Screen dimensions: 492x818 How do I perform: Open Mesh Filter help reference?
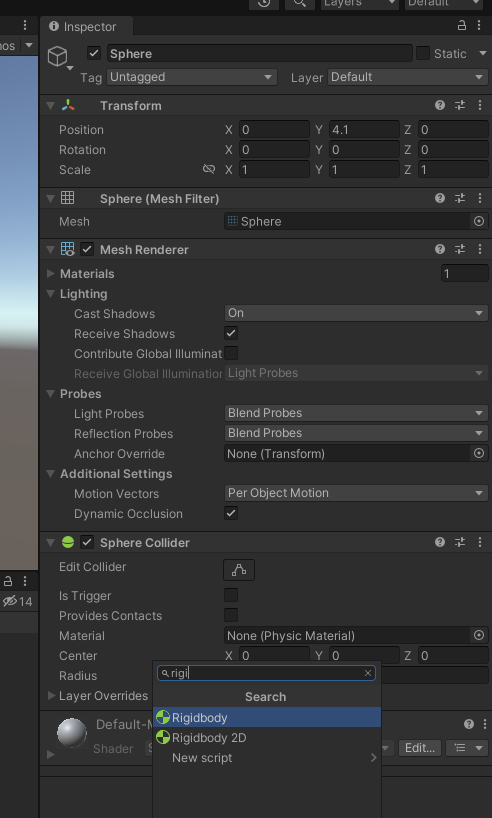tap(440, 198)
